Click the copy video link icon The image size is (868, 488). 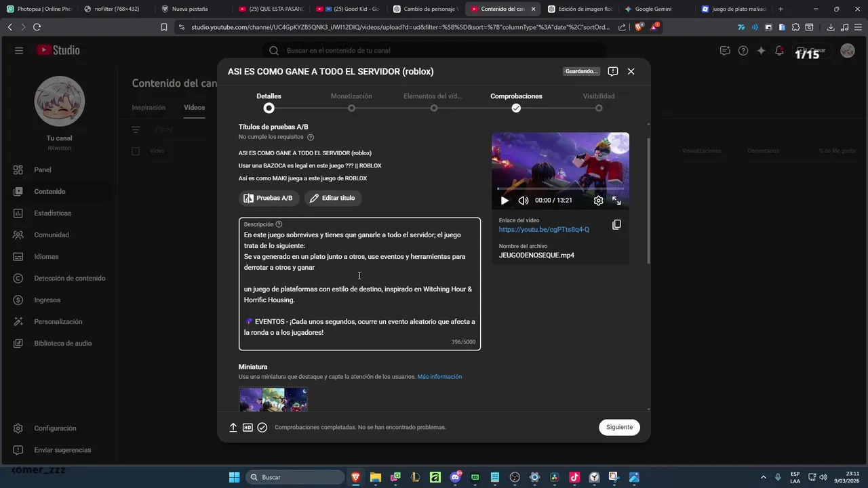[616, 224]
